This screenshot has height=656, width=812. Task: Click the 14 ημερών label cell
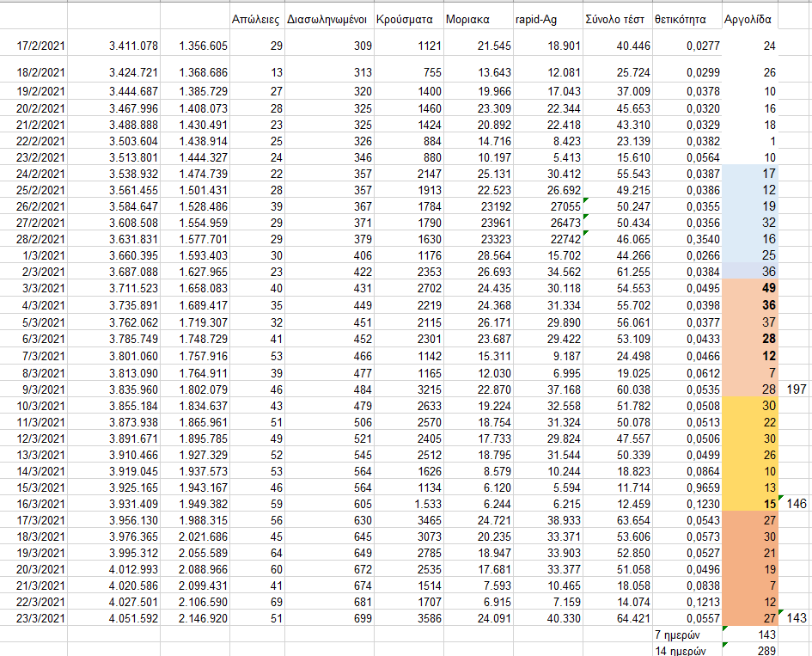point(686,650)
